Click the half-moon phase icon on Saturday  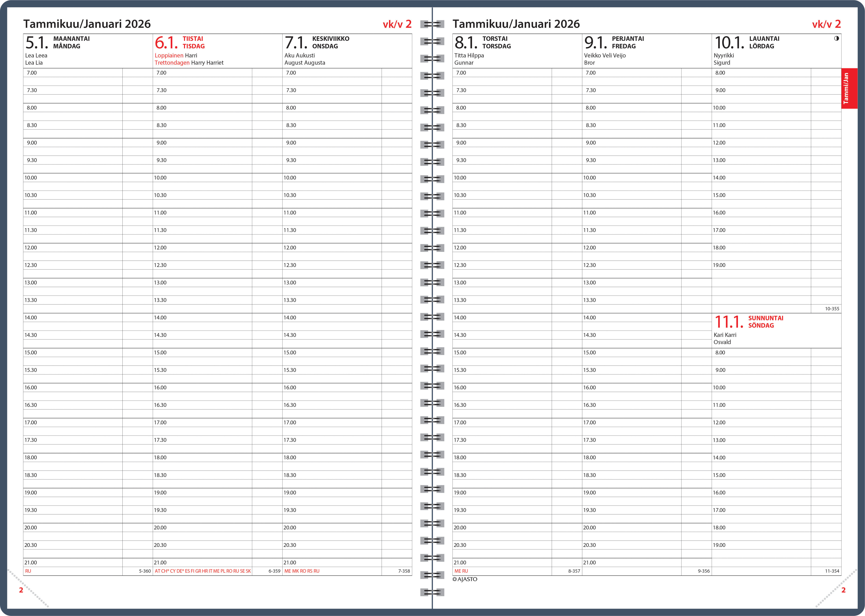tap(836, 38)
